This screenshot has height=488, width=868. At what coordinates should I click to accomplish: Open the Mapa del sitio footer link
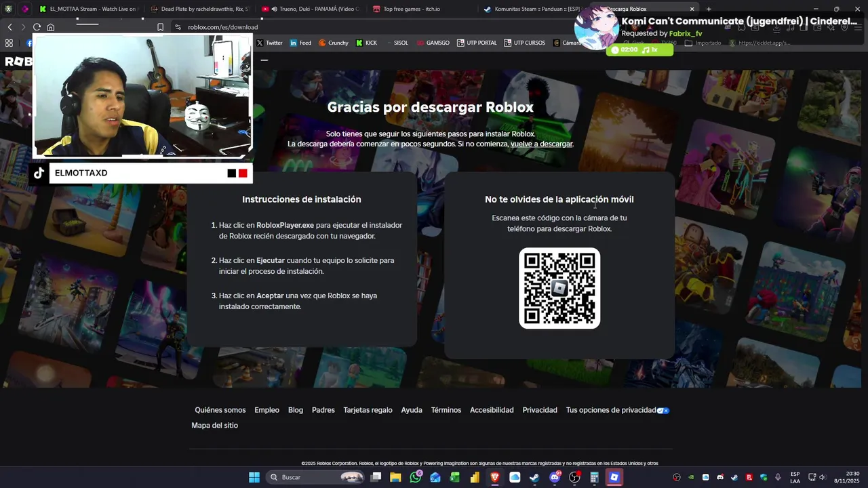pyautogui.click(x=214, y=426)
